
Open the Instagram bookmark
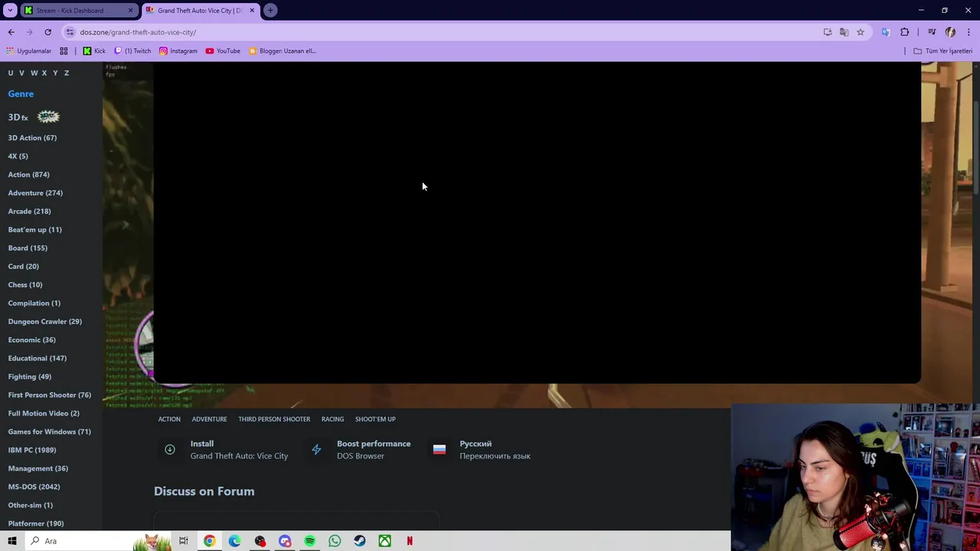(178, 51)
